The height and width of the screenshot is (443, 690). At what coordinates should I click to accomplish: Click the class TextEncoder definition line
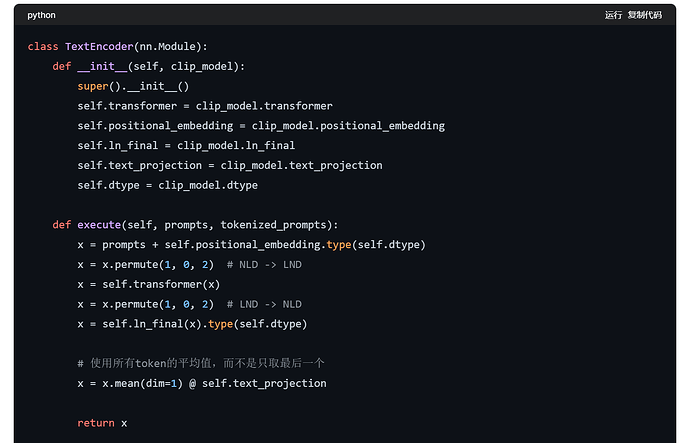click(117, 47)
